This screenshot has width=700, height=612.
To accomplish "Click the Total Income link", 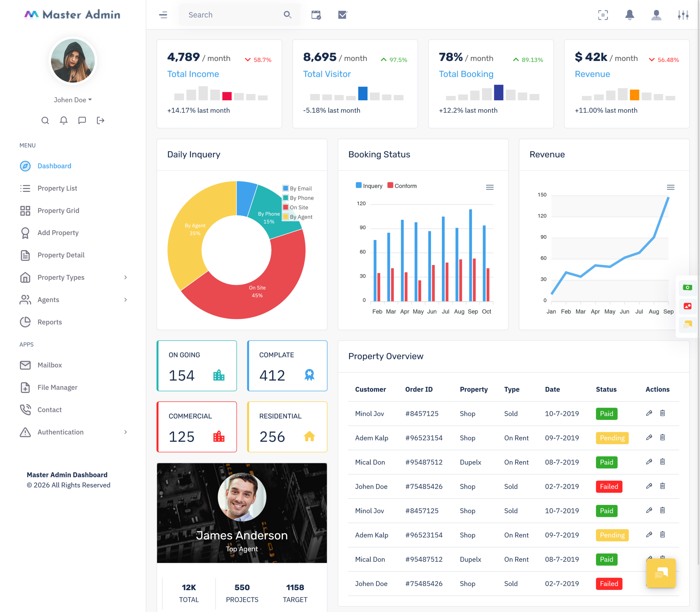I will pyautogui.click(x=193, y=74).
